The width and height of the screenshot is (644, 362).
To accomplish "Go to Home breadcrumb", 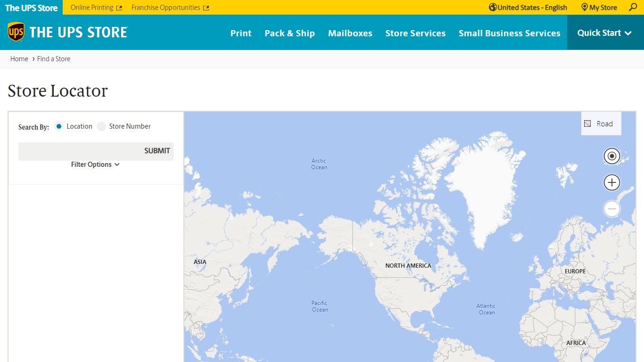I will tap(19, 59).
